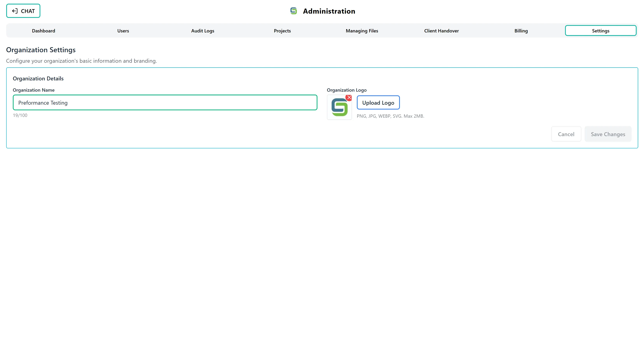Open the Dashboard tab
Viewport: 644px width, 341px height.
43,30
